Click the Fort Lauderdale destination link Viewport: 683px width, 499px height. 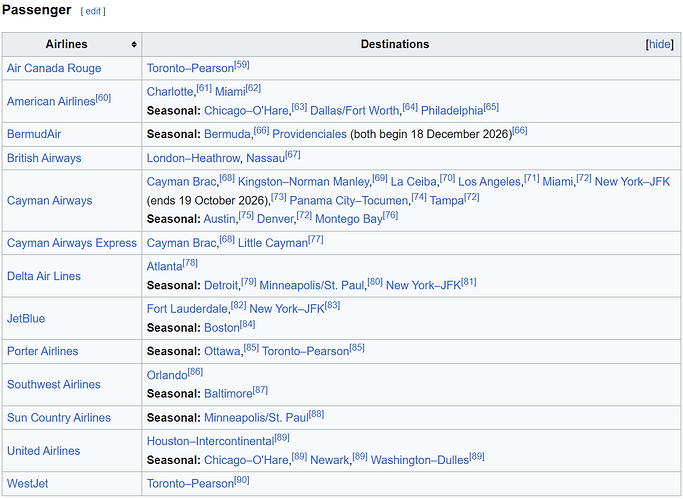point(187,309)
